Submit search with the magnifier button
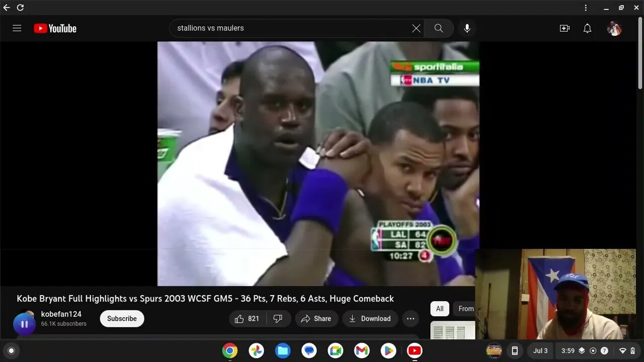 point(439,28)
